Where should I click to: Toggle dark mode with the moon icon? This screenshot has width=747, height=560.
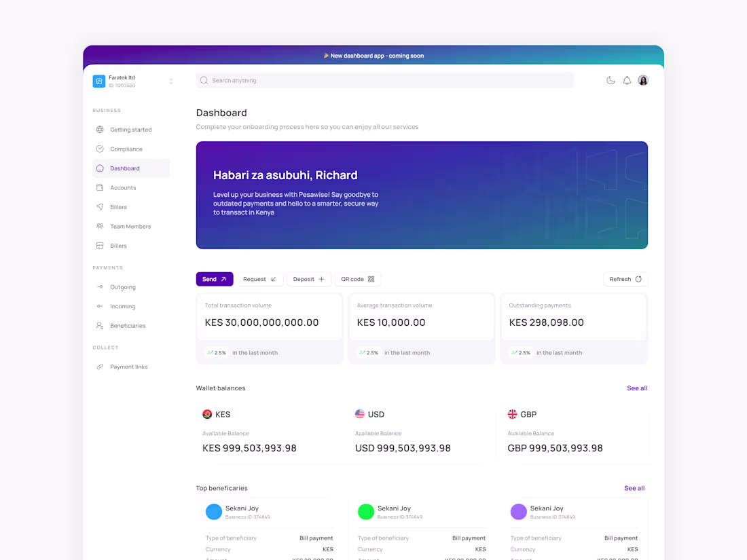[x=611, y=79]
